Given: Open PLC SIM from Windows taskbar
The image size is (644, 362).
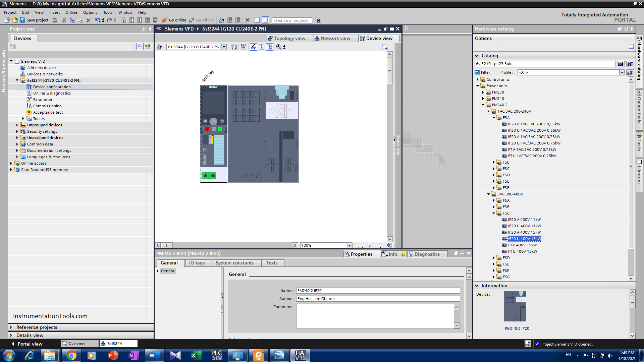Looking at the screenshot, I should (x=217, y=355).
